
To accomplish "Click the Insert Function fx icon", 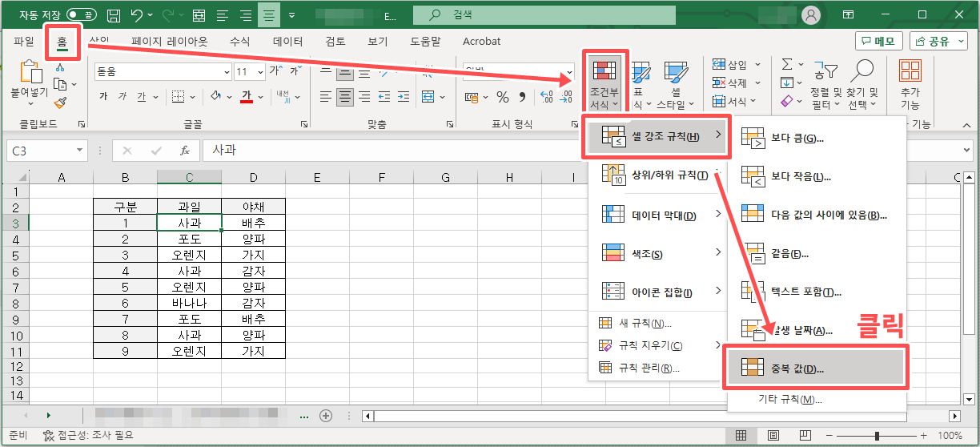I will click(185, 150).
